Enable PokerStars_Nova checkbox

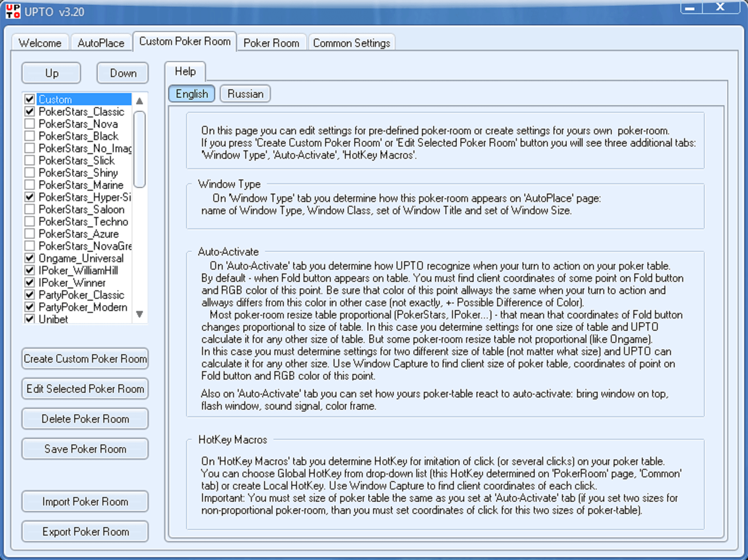30,124
